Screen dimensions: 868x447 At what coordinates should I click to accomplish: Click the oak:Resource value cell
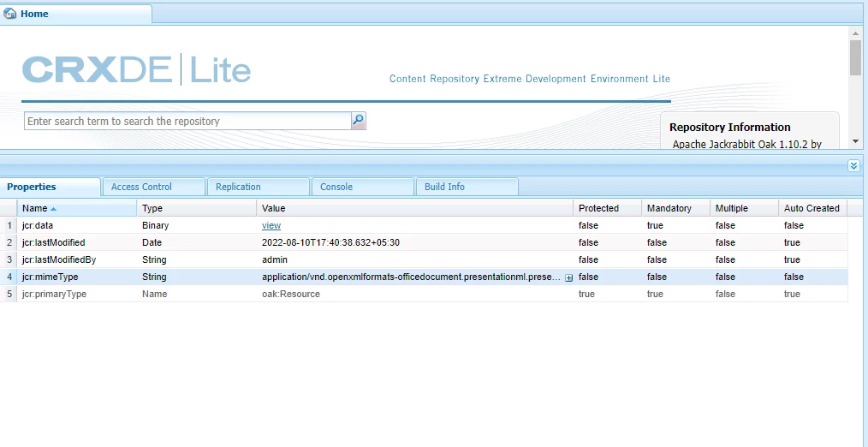(x=291, y=294)
